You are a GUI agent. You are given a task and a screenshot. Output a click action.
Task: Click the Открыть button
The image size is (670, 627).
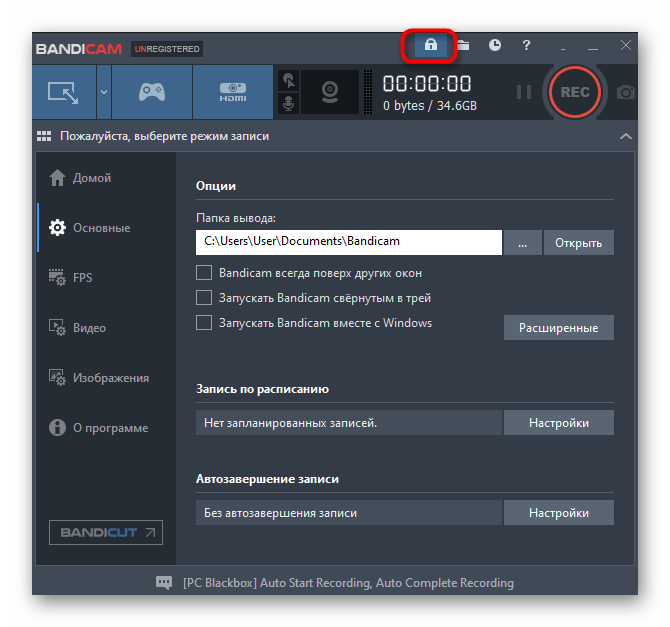(579, 242)
